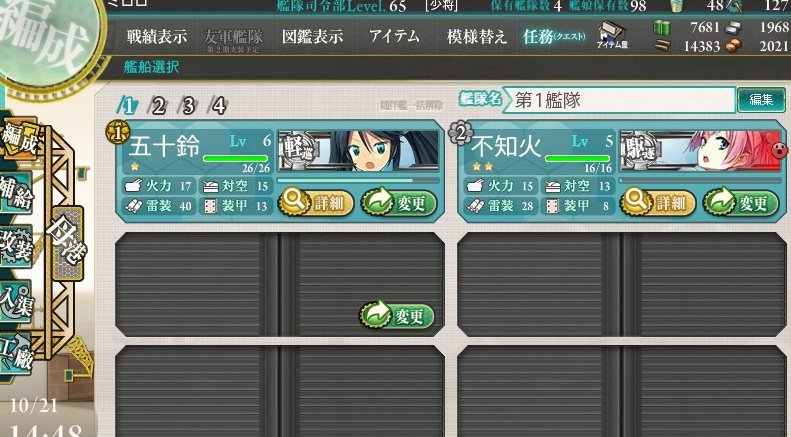
Task: Click the 編成 organize sidebar icon
Action: click(x=19, y=138)
